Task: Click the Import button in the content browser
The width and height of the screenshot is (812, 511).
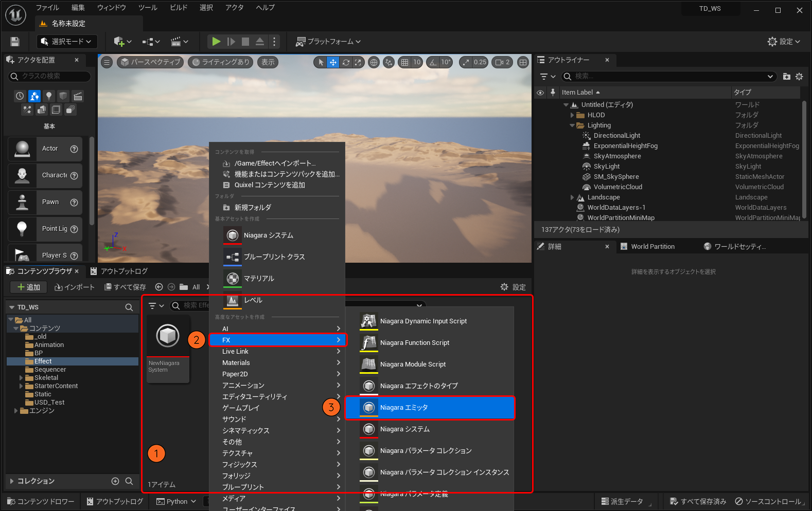Action: coord(75,287)
